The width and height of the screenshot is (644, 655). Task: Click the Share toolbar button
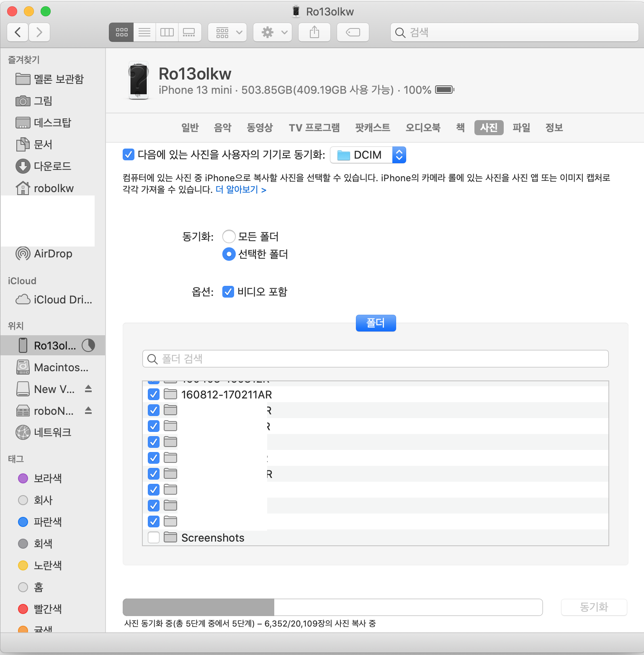click(314, 32)
